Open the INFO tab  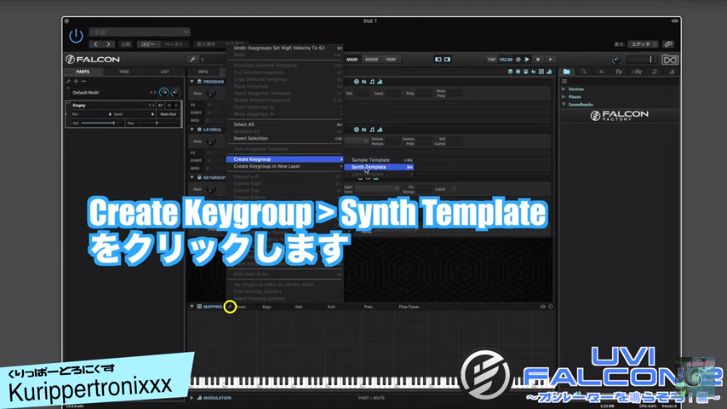pyautogui.click(x=203, y=72)
